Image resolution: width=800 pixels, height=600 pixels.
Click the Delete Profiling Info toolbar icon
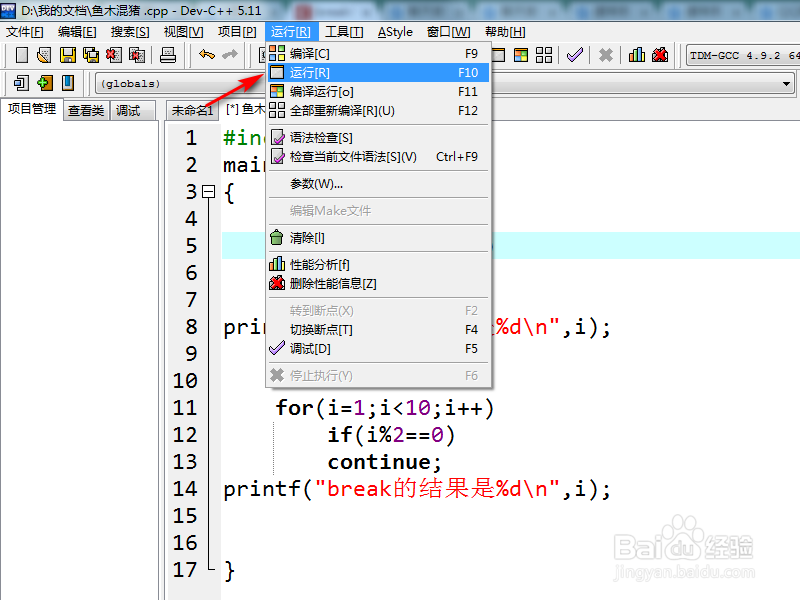pos(660,55)
